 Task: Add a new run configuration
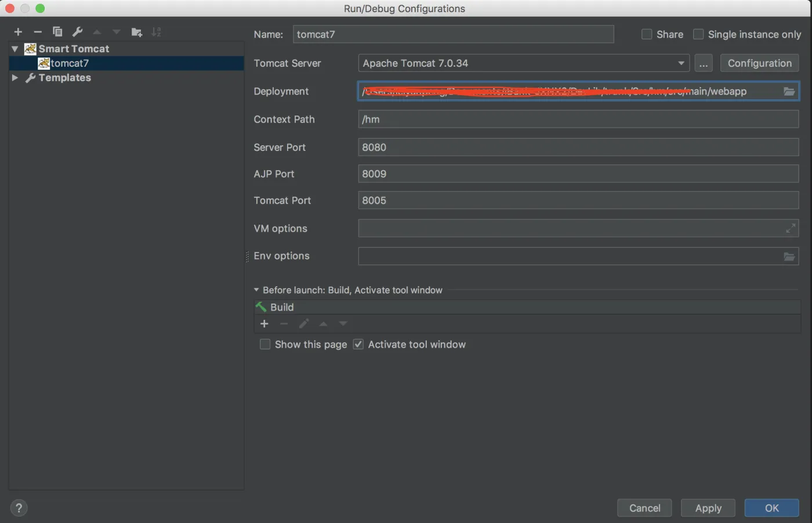pos(18,32)
